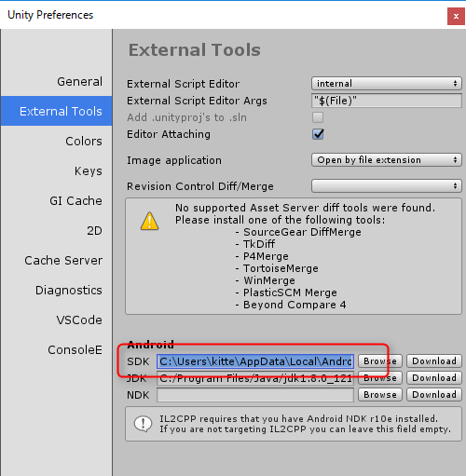Toggle the Add .unityproj's to .sln checkbox
Screen dimensions: 466x476
coord(318,117)
